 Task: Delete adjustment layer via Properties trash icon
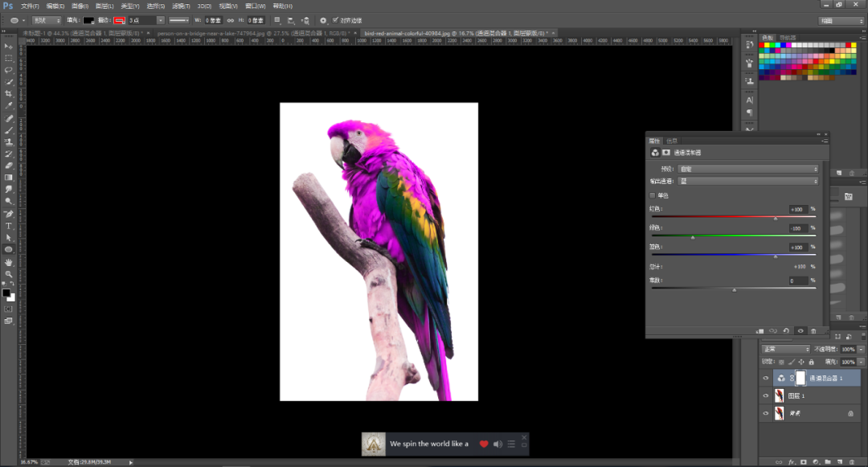(x=813, y=330)
